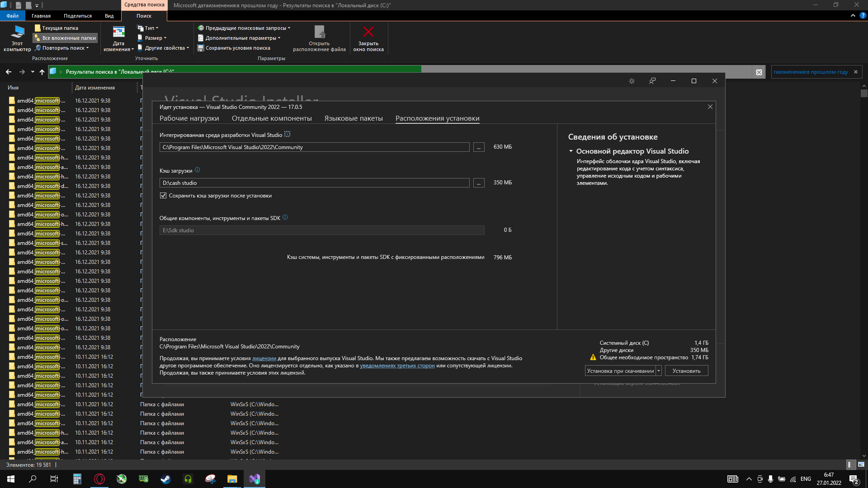Click the This Computer search location icon
The image size is (868, 488).
click(x=17, y=38)
